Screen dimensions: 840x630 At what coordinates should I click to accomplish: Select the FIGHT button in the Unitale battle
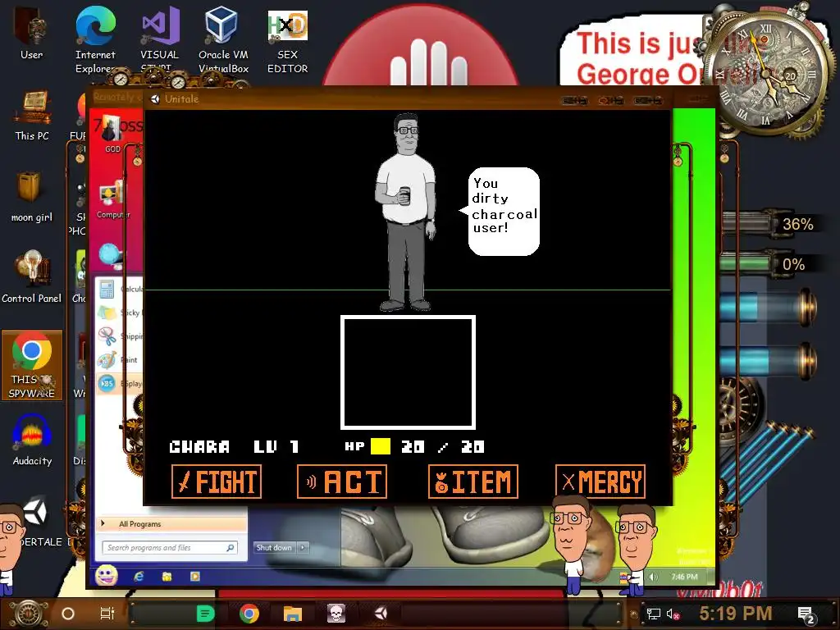217,482
